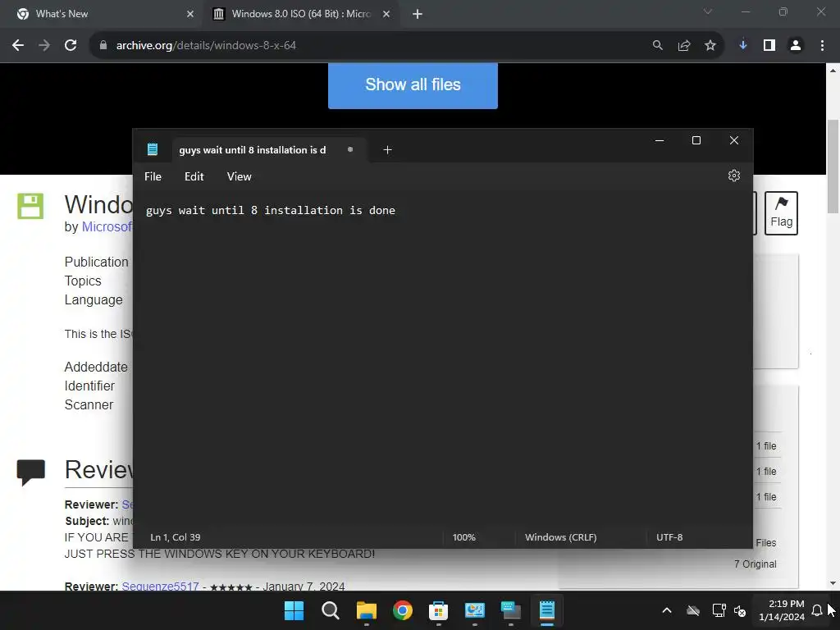
Task: Open network tray icon
Action: pyautogui.click(x=719, y=610)
